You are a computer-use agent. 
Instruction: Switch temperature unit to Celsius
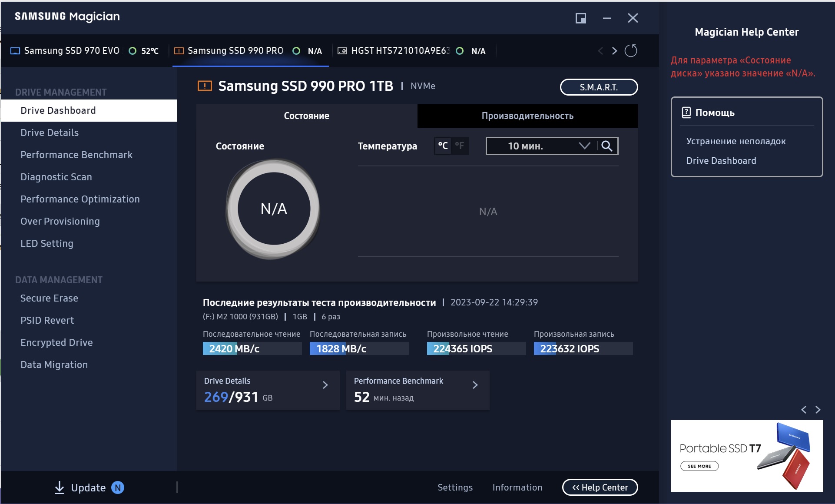pos(443,146)
